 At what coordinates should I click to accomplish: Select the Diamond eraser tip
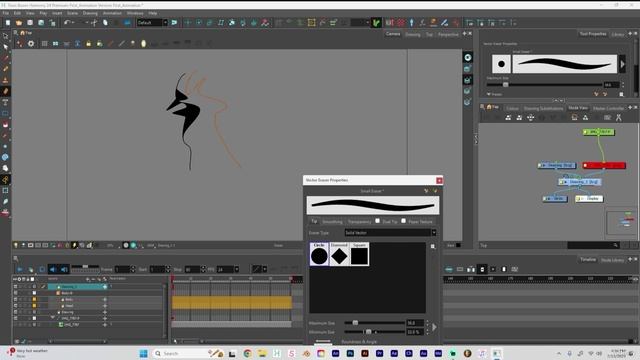[339, 254]
